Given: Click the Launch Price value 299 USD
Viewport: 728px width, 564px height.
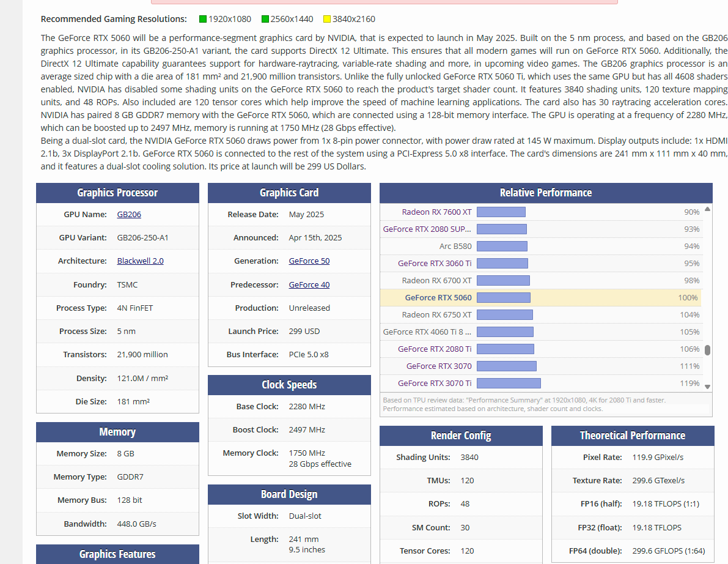Looking at the screenshot, I should tap(304, 331).
